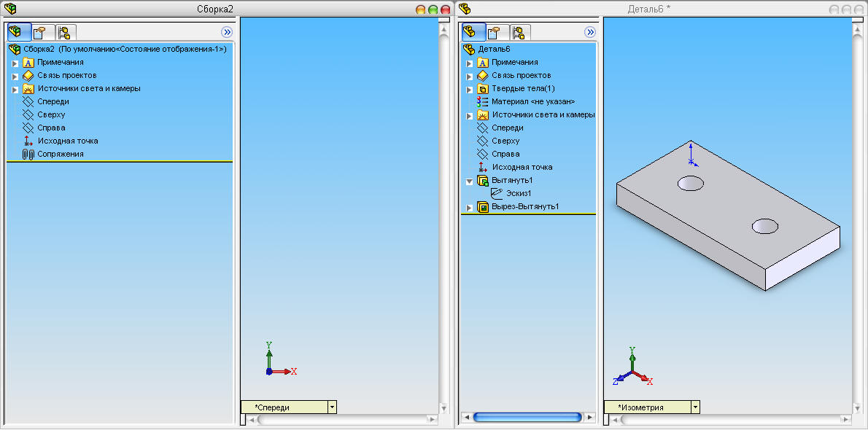
Task: Click the upper hole on the plate
Action: pyautogui.click(x=691, y=183)
